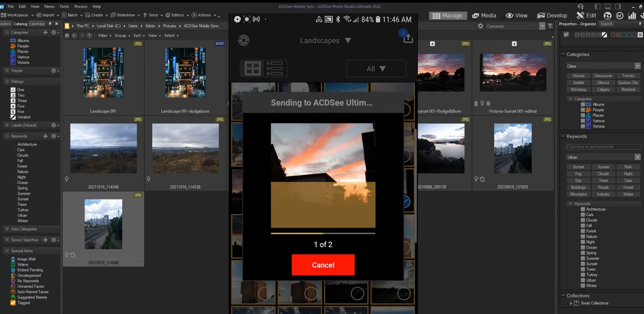This screenshot has height=314, width=644.
Task: Open the Dashboard bar chart icon
Action: 632,16
